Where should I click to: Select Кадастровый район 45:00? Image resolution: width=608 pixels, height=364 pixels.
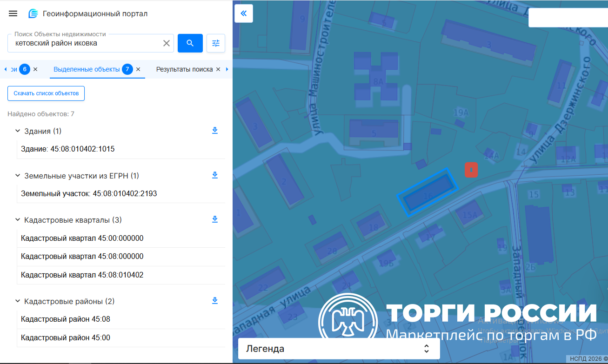(x=121, y=338)
